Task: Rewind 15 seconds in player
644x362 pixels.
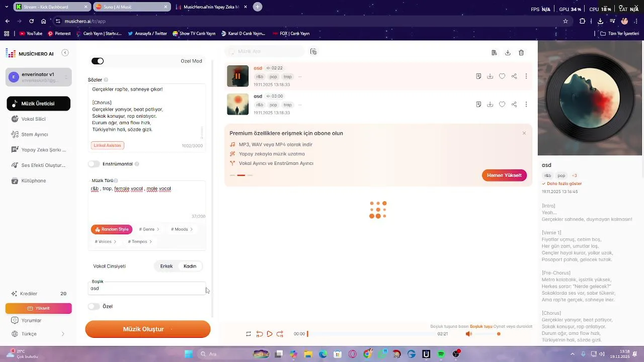Action: [260, 334]
